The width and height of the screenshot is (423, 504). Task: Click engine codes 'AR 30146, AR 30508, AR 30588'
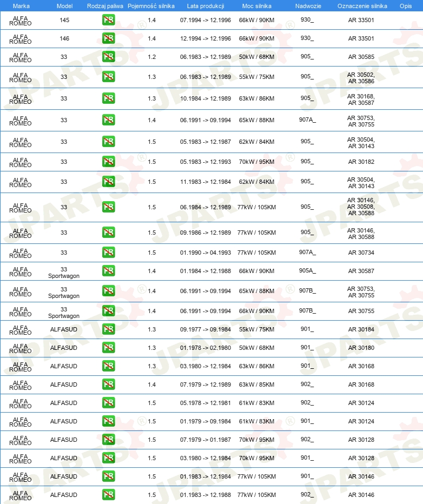pyautogui.click(x=361, y=207)
